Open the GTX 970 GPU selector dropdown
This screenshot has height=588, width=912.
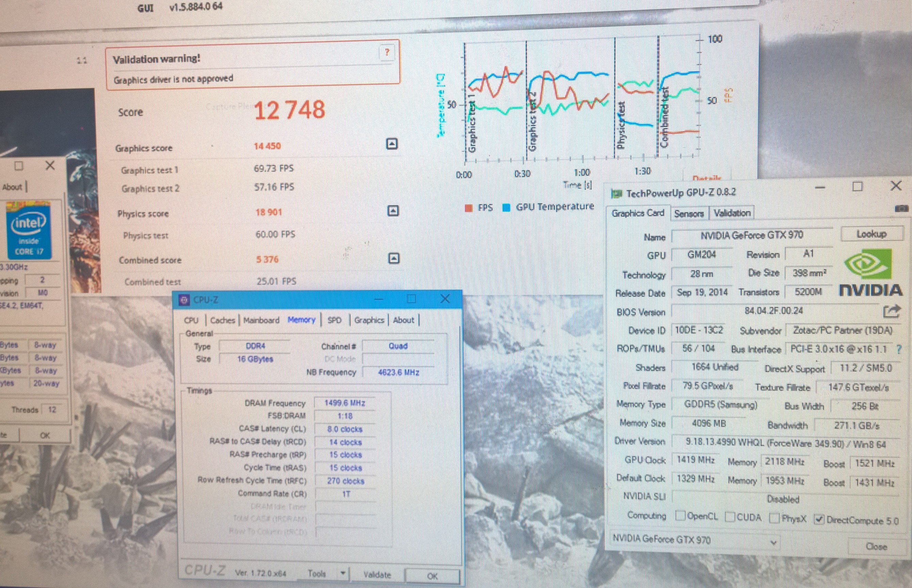point(774,542)
